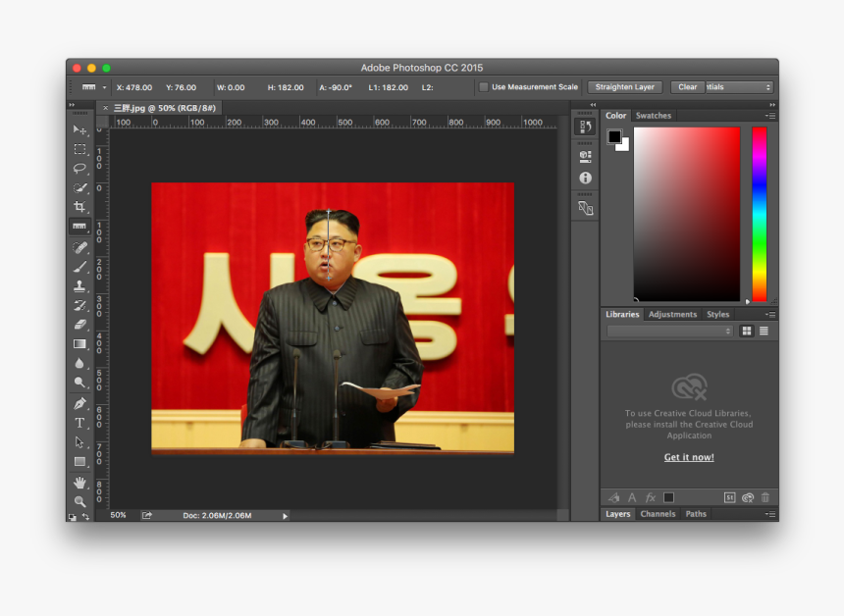Select the Healing Brush tool
Screen dimensions: 844x616
tap(79, 247)
